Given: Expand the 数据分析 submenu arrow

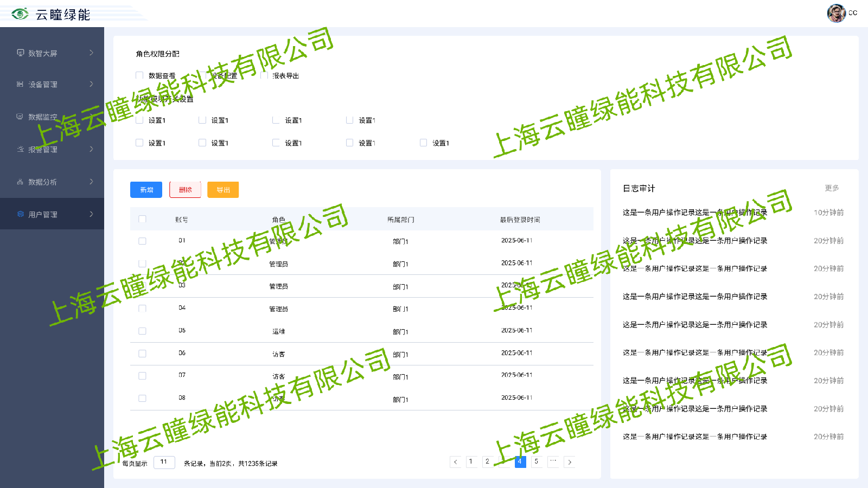Looking at the screenshot, I should click(91, 182).
